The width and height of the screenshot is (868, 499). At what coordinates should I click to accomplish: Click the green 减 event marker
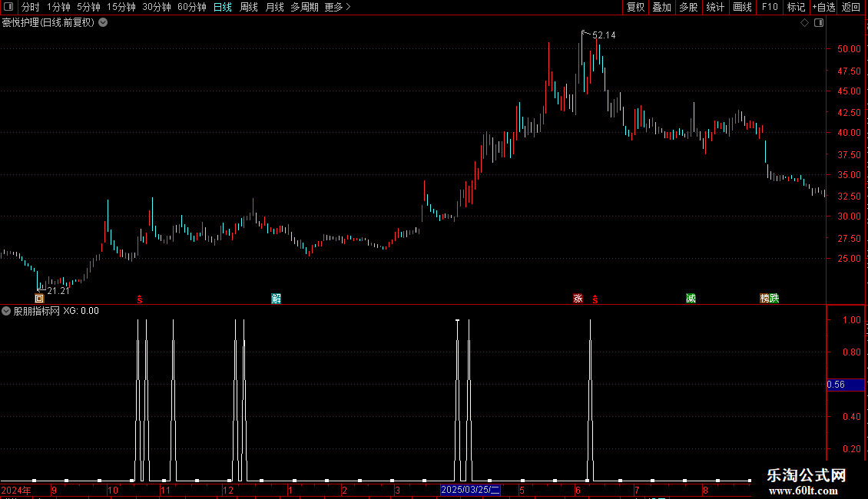[x=691, y=299]
